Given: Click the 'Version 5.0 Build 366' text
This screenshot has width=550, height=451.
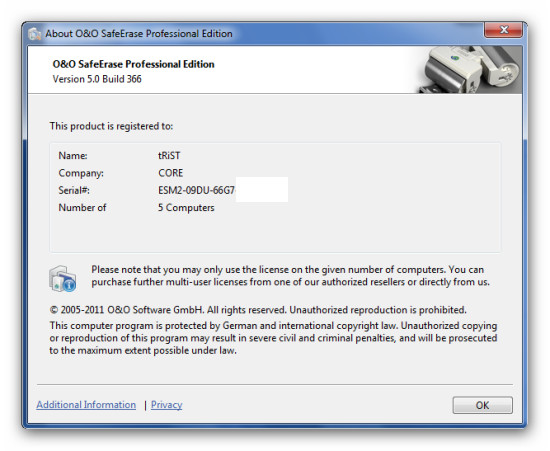Looking at the screenshot, I should (97, 79).
